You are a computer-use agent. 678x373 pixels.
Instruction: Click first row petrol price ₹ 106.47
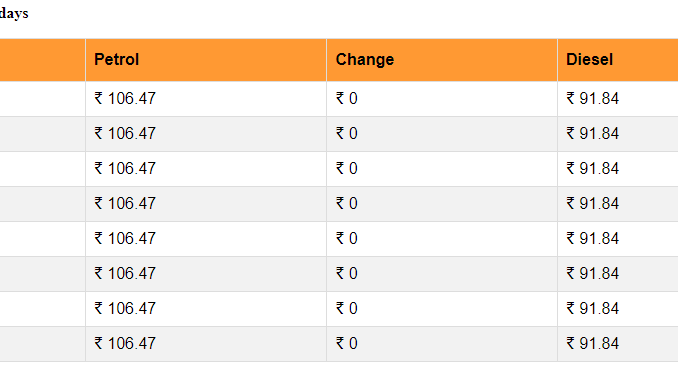click(x=125, y=99)
